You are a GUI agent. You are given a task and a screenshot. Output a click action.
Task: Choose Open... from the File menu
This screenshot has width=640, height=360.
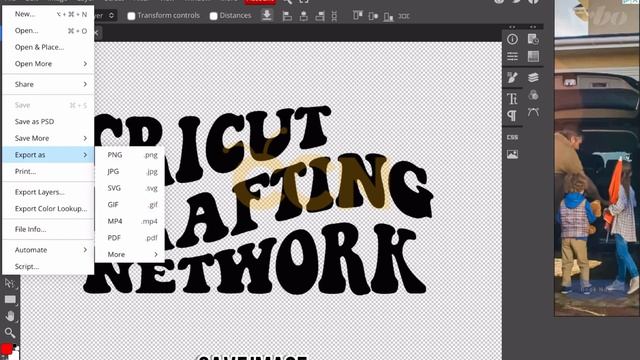[x=48, y=31]
